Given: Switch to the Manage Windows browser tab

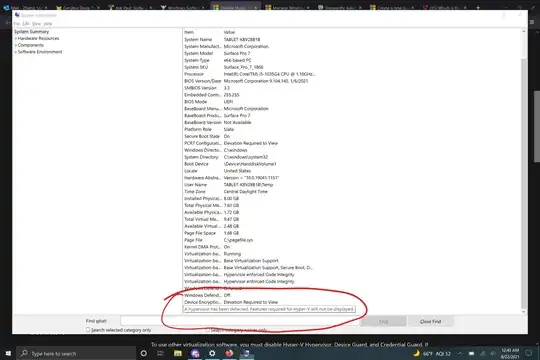Looking at the screenshot, I should (288, 7).
